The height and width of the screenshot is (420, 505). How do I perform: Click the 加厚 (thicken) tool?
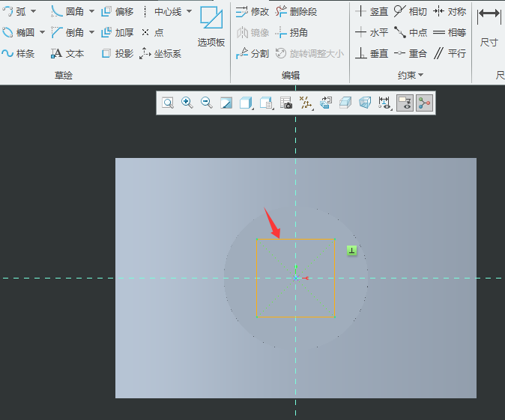point(117,32)
